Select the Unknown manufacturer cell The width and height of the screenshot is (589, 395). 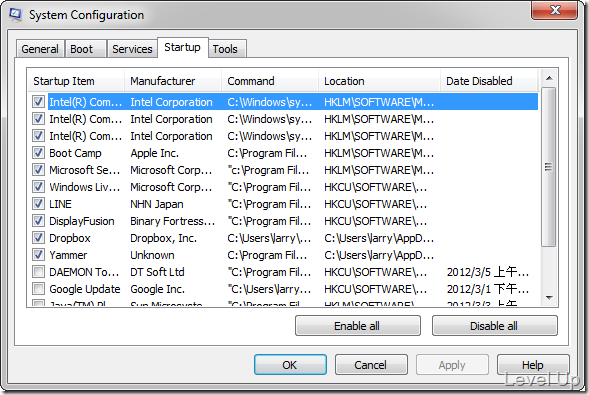coord(152,255)
